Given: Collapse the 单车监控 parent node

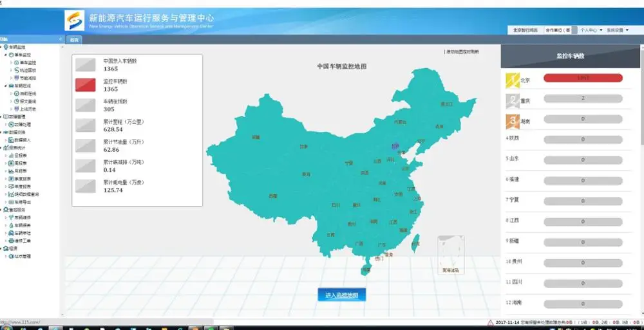Looking at the screenshot, I should [6, 55].
